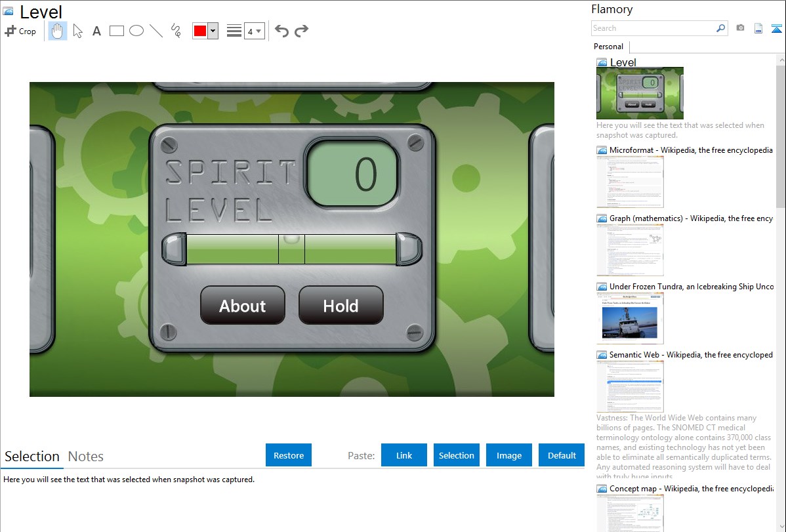Open the Microformat Wikipedia snapshot title
This screenshot has height=532, width=786.
pos(691,150)
